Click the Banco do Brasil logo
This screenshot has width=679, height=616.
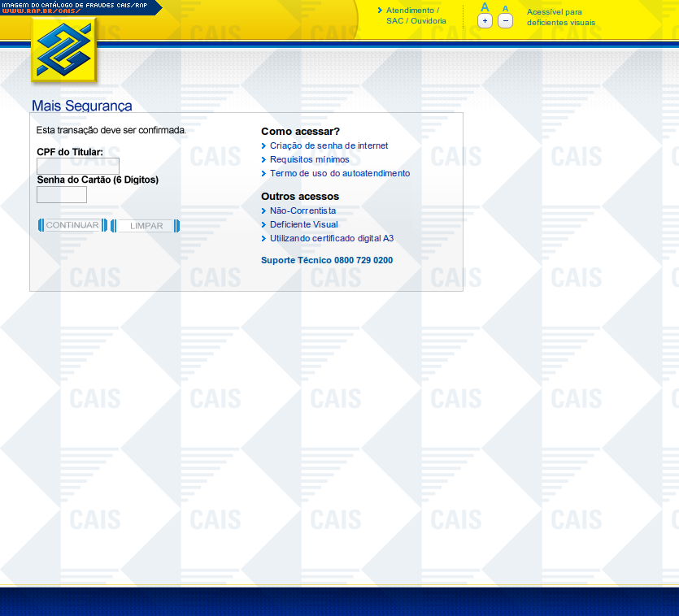64,50
